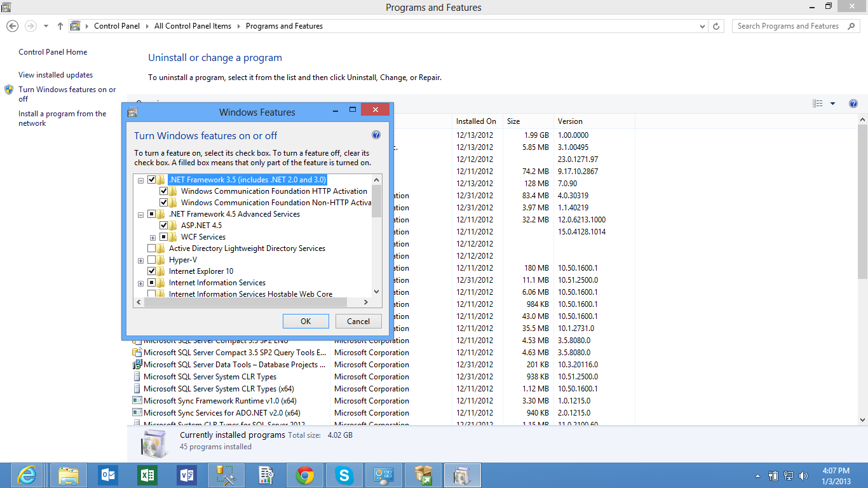This screenshot has width=868, height=488.
Task: Expand the WCF Services node
Action: pos(151,236)
